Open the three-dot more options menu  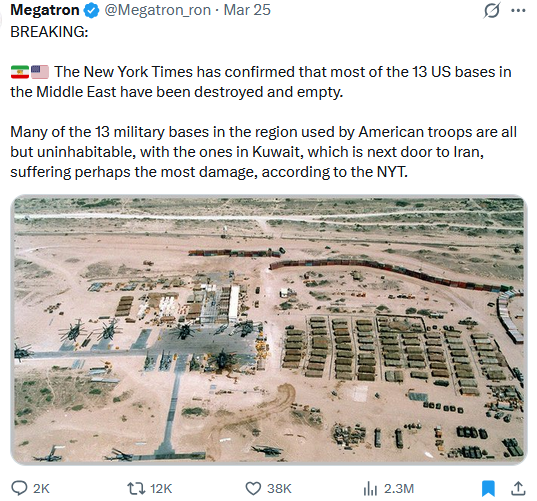518,11
